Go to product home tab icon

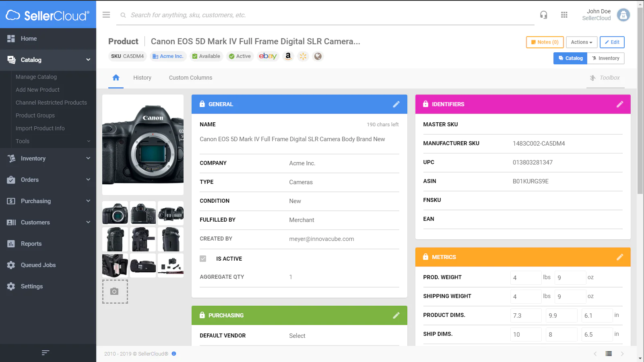116,78
